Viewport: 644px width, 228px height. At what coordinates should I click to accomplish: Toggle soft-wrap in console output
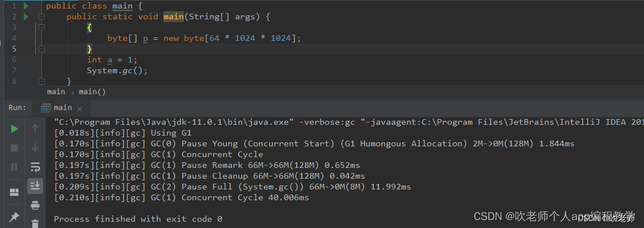click(35, 167)
